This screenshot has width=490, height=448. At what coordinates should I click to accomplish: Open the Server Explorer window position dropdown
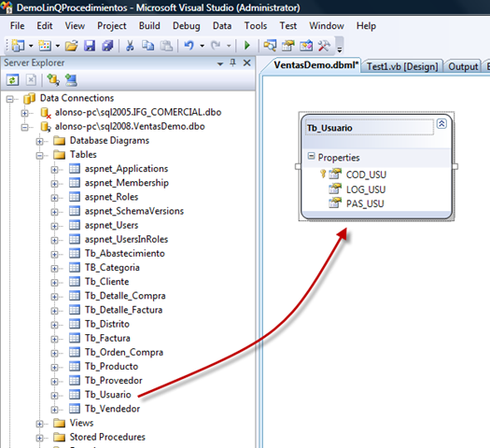click(220, 63)
